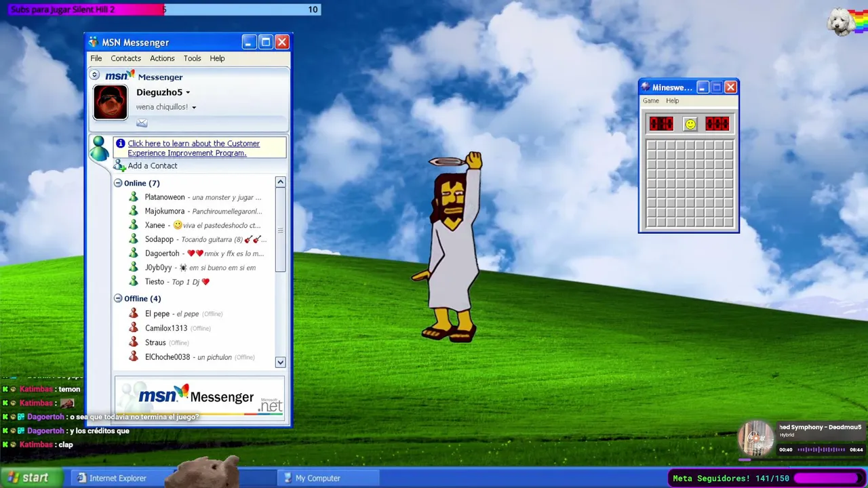868x488 pixels.
Task: Open the personal message dropdown arrow
Action: (194, 108)
